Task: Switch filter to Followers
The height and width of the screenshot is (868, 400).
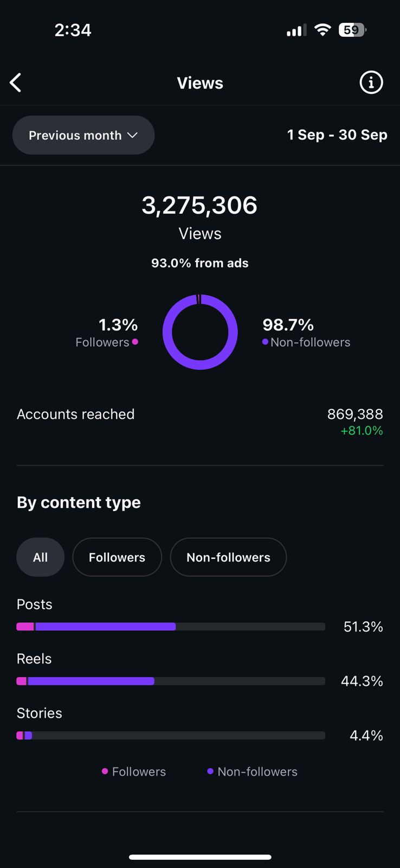Action: coord(117,557)
